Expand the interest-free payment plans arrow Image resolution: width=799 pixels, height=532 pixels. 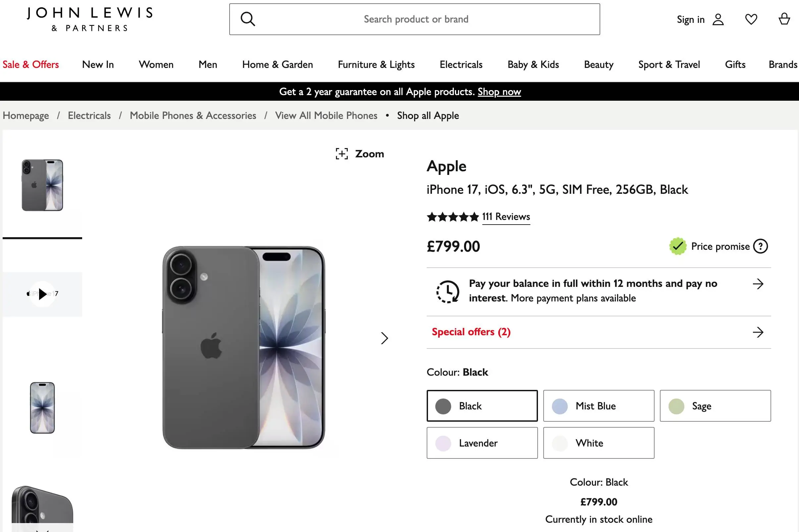[758, 284]
